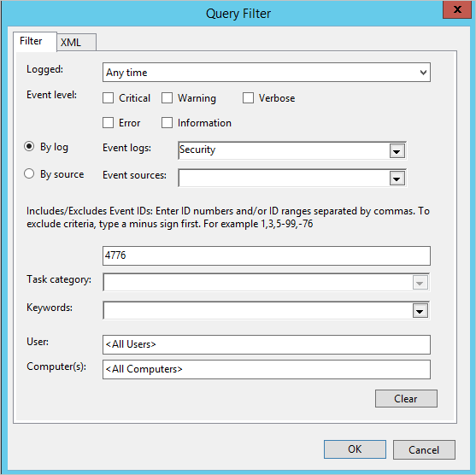Choose the By source radio option

29,173
